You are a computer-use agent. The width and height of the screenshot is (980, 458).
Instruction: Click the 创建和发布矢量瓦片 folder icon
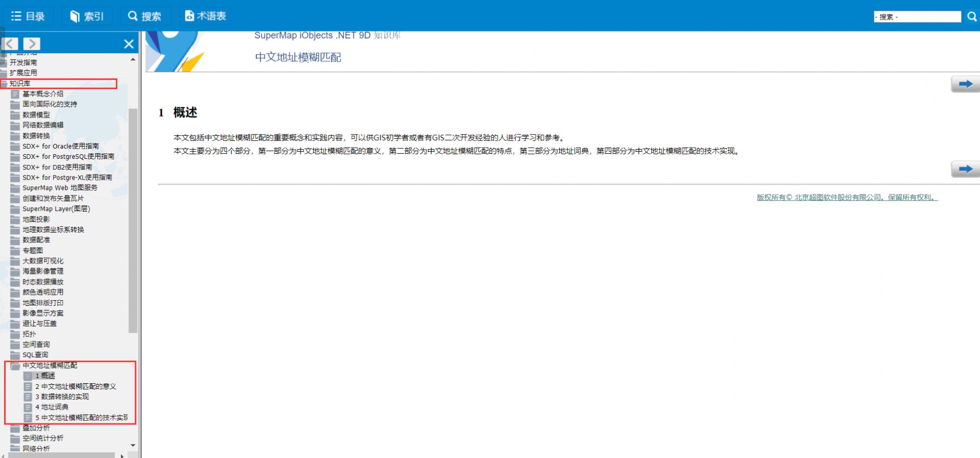tap(15, 199)
